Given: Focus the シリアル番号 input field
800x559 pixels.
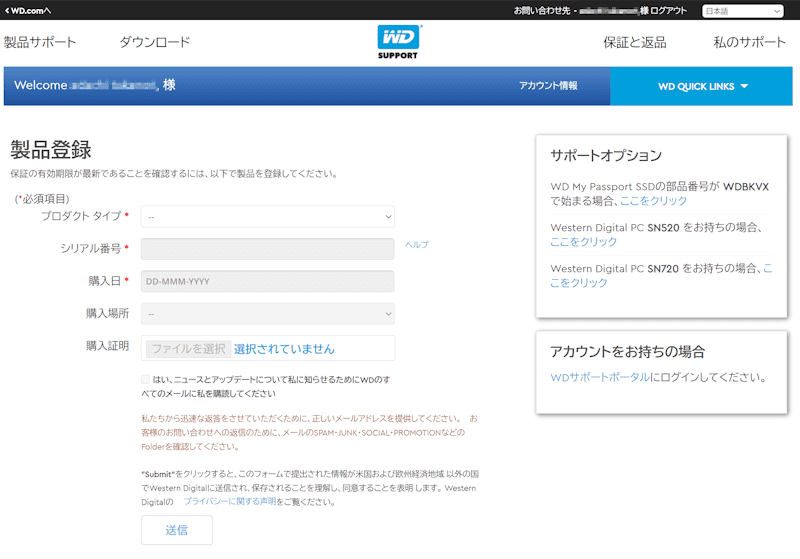Looking at the screenshot, I should 267,249.
